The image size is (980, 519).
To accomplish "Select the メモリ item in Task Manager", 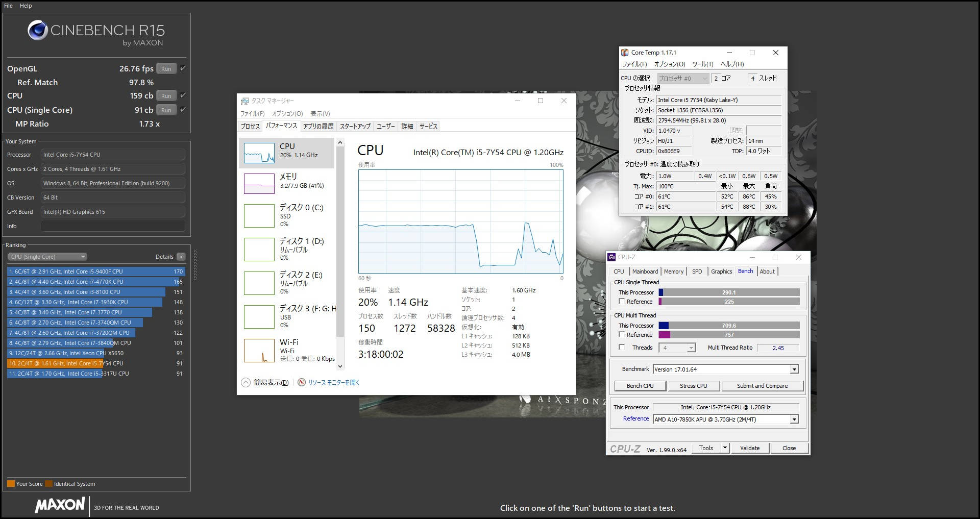I will (287, 184).
